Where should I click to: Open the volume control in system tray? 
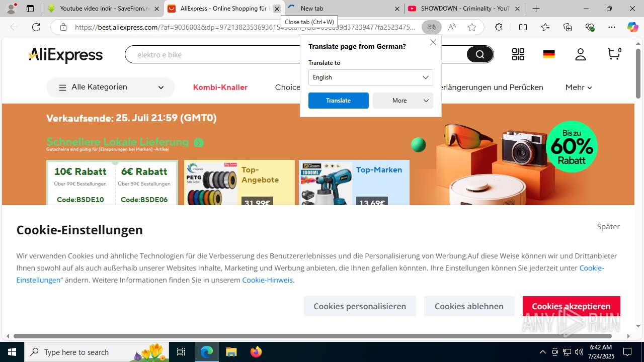579,352
